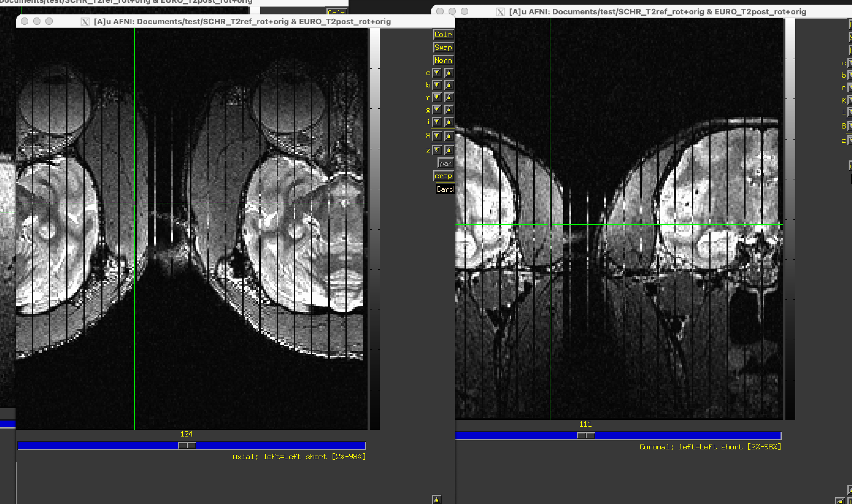This screenshot has width=852, height=504.
Task: Click the Axial window title bar text
Action: (242, 22)
